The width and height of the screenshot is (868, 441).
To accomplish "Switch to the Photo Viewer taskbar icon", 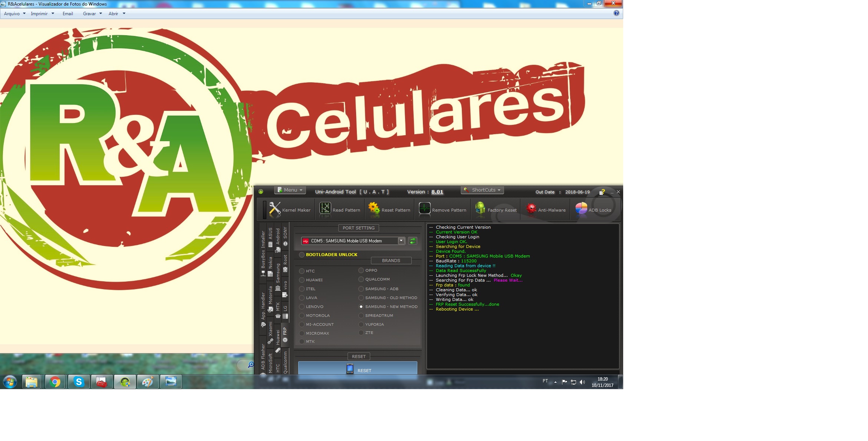I will pyautogui.click(x=171, y=382).
